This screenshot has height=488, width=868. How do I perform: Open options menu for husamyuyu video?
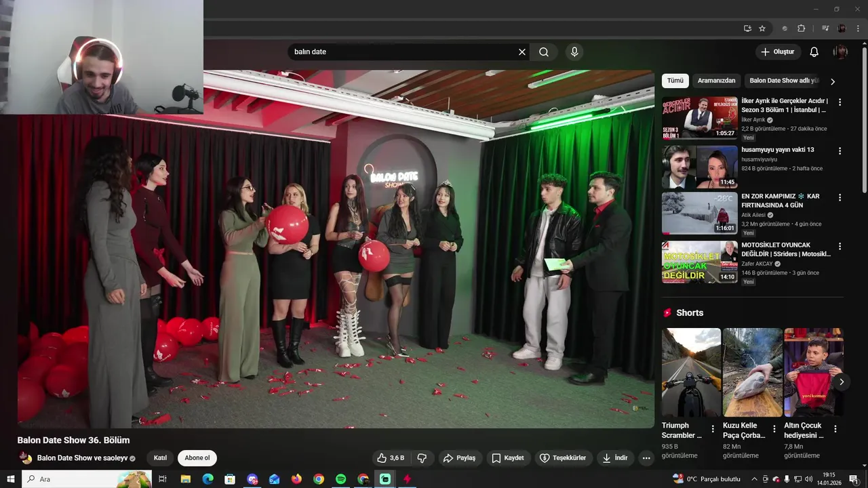tap(840, 151)
